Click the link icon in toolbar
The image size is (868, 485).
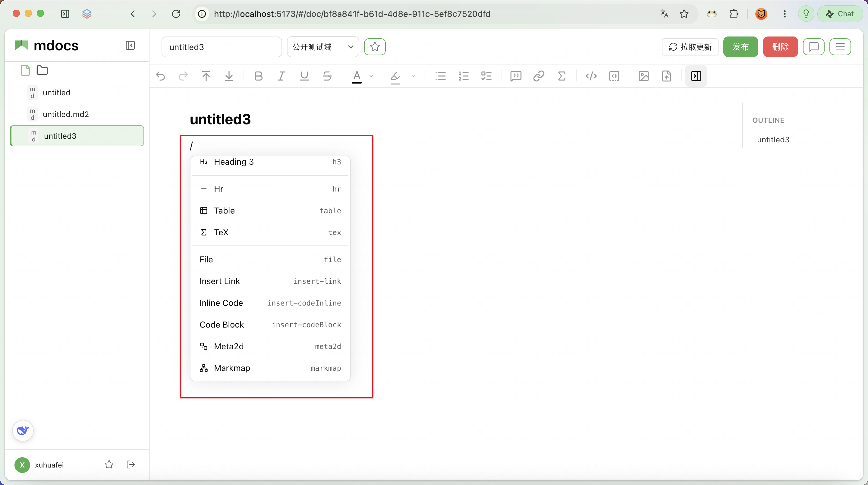(539, 76)
